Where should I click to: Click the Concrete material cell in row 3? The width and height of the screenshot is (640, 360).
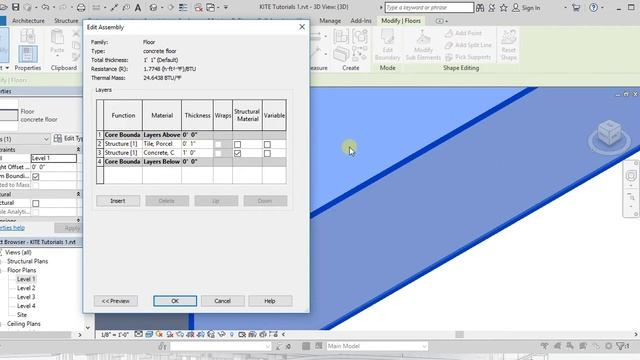[162, 153]
